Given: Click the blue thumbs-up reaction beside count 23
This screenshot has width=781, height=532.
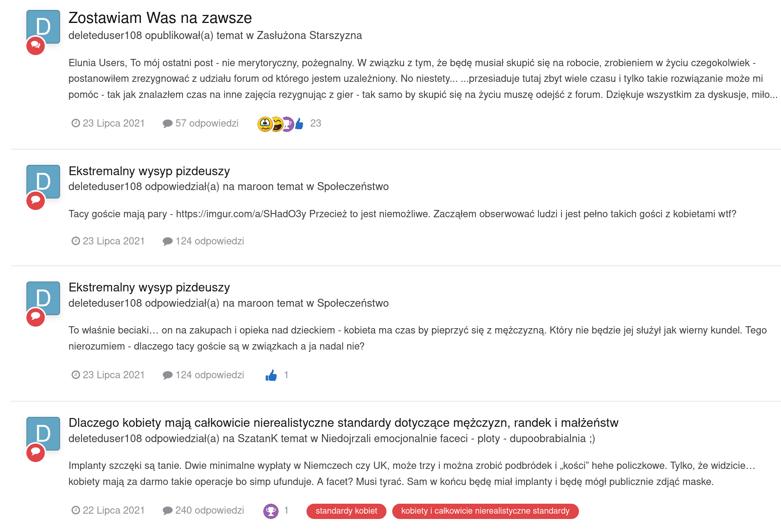Looking at the screenshot, I should coord(300,124).
